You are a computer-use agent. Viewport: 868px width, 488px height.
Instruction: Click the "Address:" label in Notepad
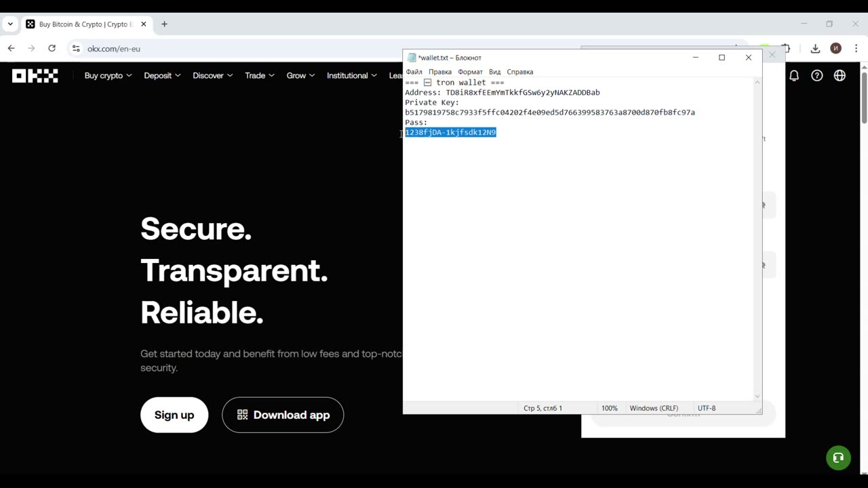click(423, 92)
